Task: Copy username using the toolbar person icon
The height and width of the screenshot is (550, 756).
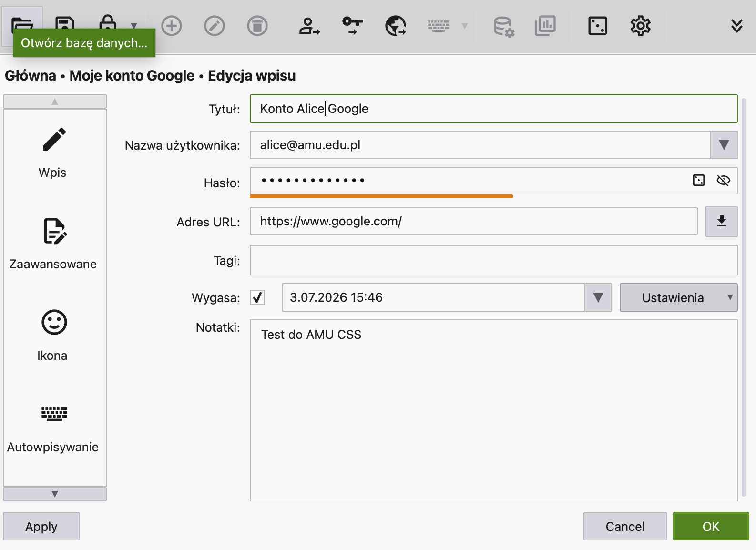Action: point(309,26)
